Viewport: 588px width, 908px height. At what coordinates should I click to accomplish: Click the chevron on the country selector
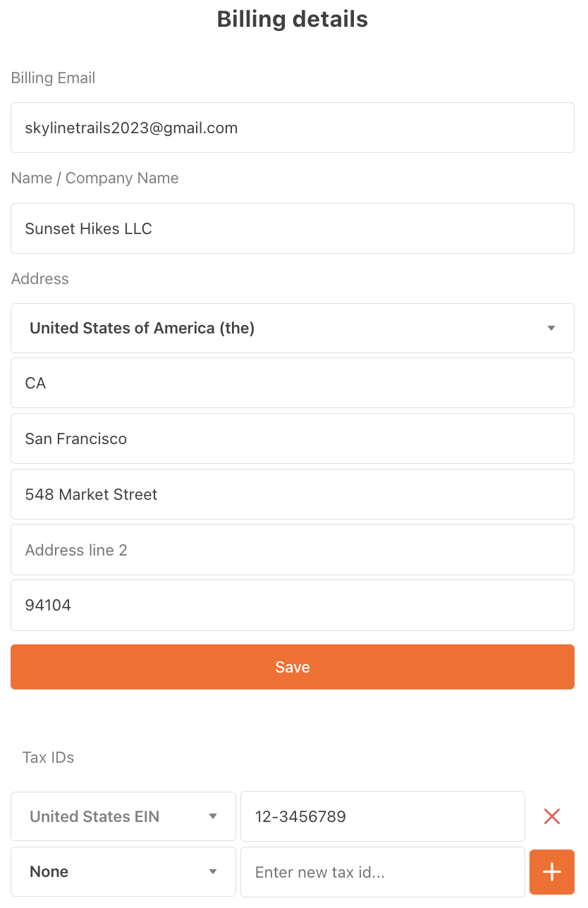coord(551,328)
